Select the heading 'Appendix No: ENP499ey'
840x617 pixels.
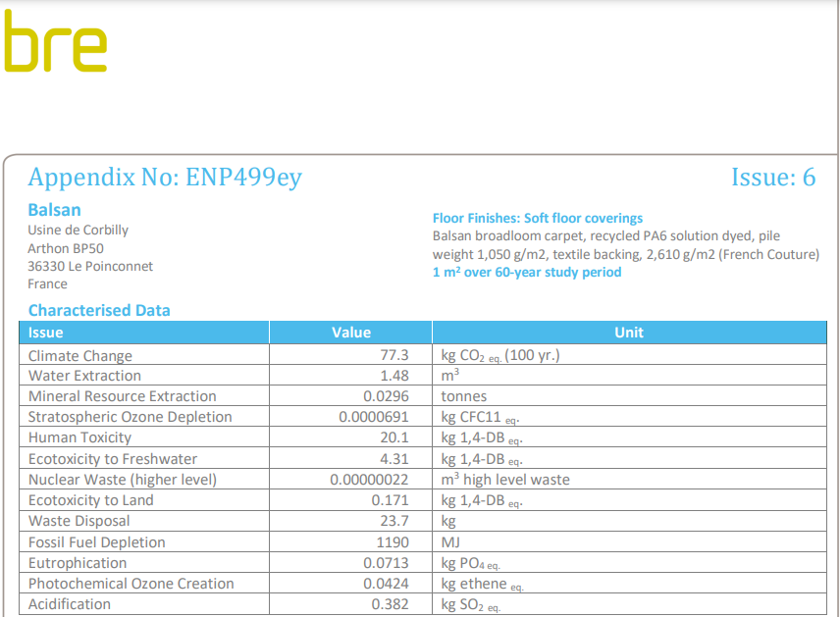tap(165, 178)
